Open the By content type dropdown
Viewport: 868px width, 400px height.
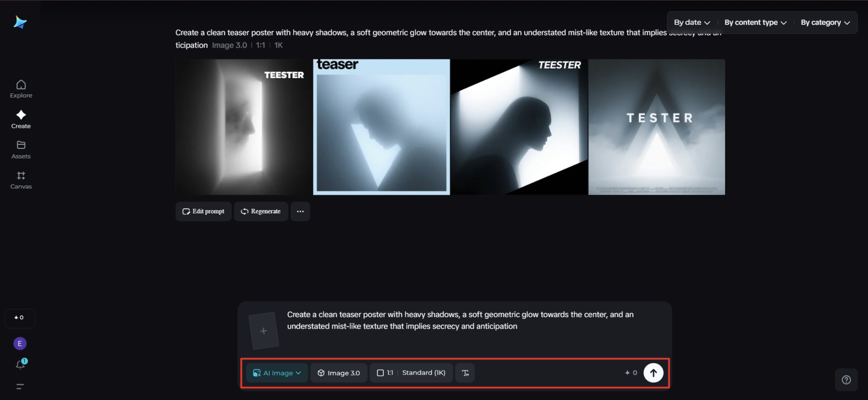[x=755, y=23]
